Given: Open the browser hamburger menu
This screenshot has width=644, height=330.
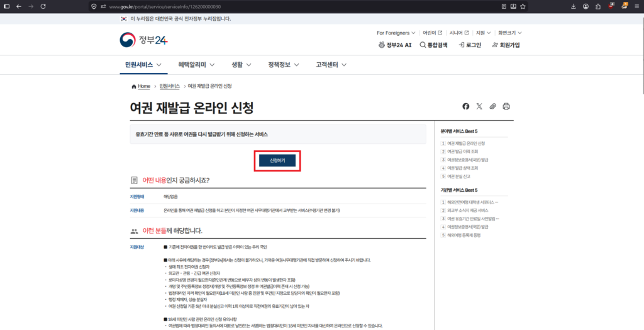Looking at the screenshot, I should pos(637,6).
